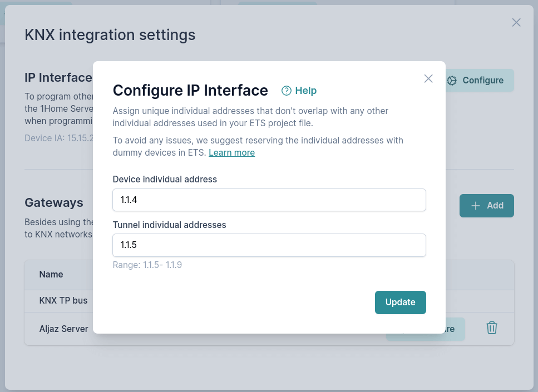Close the KNX integration settings panel
The width and height of the screenshot is (538, 392).
point(516,22)
